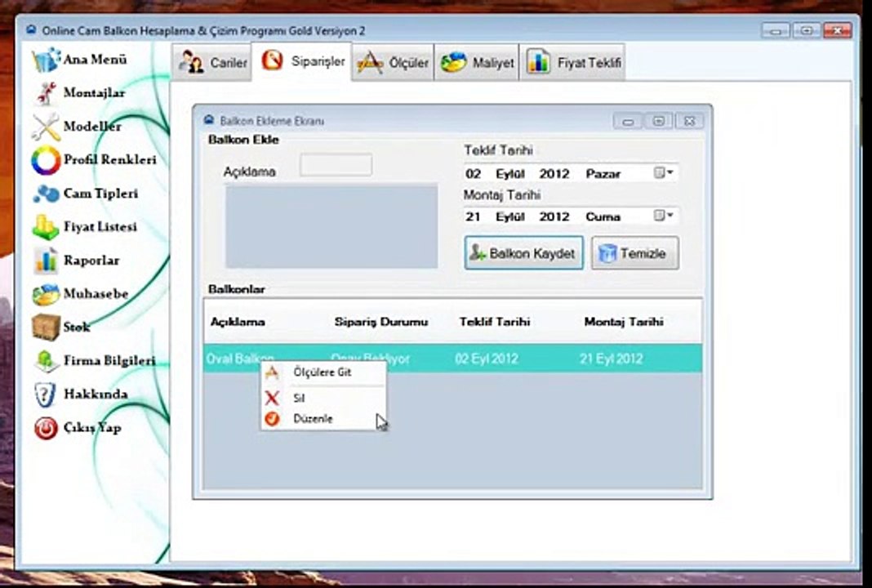The width and height of the screenshot is (872, 588).
Task: Open the Cam Tipleri icon
Action: (x=46, y=194)
